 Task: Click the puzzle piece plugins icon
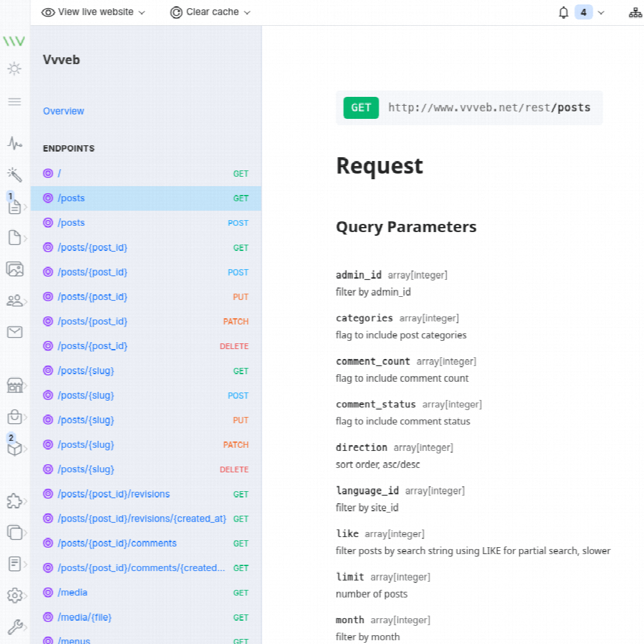click(14, 501)
